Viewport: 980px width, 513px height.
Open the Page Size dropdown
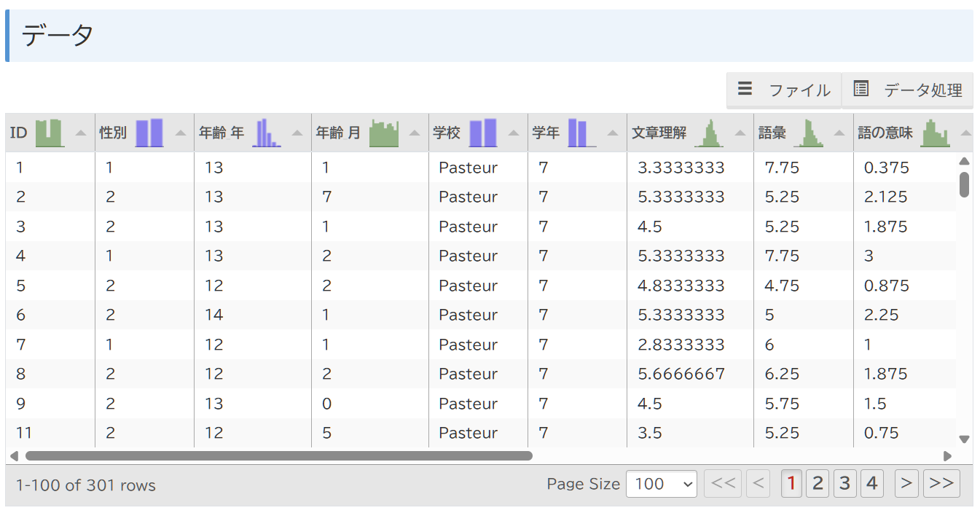tap(661, 484)
